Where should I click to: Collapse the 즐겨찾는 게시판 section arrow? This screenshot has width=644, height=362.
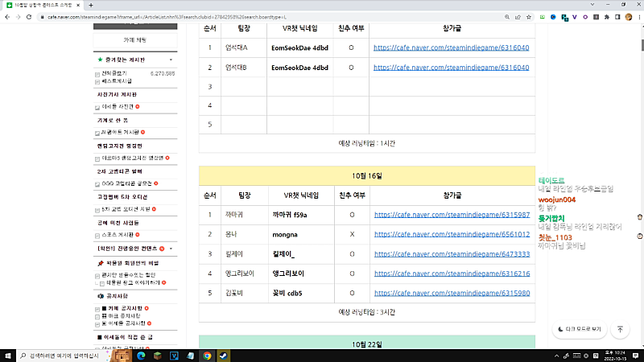(x=171, y=60)
